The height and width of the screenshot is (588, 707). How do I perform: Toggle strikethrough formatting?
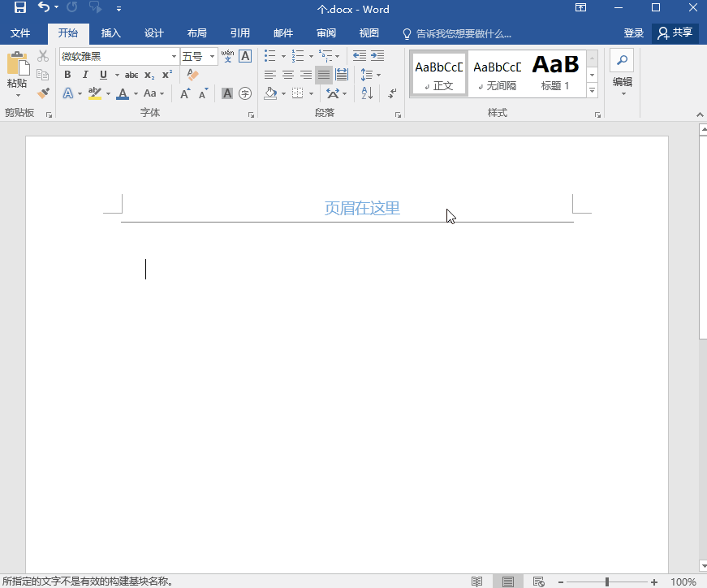click(x=131, y=75)
